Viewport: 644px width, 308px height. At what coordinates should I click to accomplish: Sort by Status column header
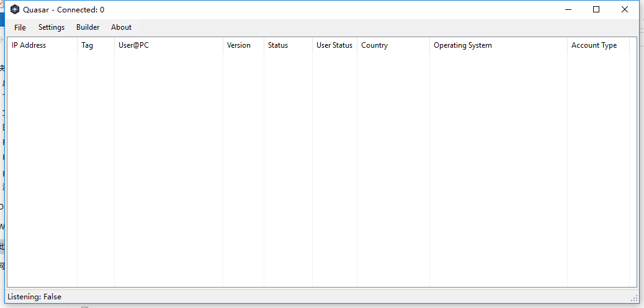coord(288,45)
